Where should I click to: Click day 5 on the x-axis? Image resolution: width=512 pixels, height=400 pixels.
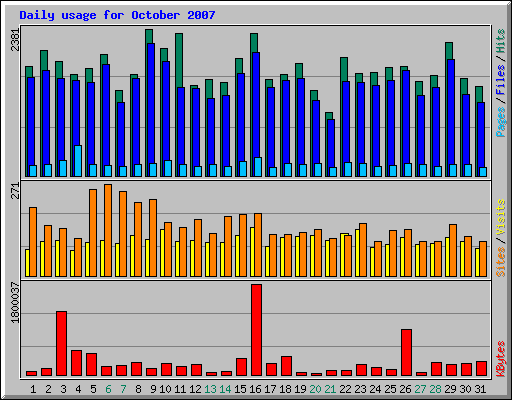click(93, 389)
